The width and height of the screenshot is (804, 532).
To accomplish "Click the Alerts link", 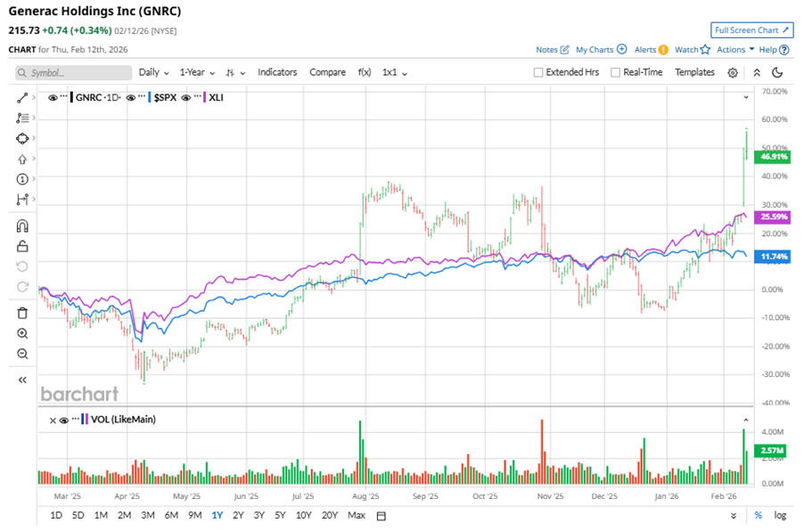I will [x=645, y=50].
